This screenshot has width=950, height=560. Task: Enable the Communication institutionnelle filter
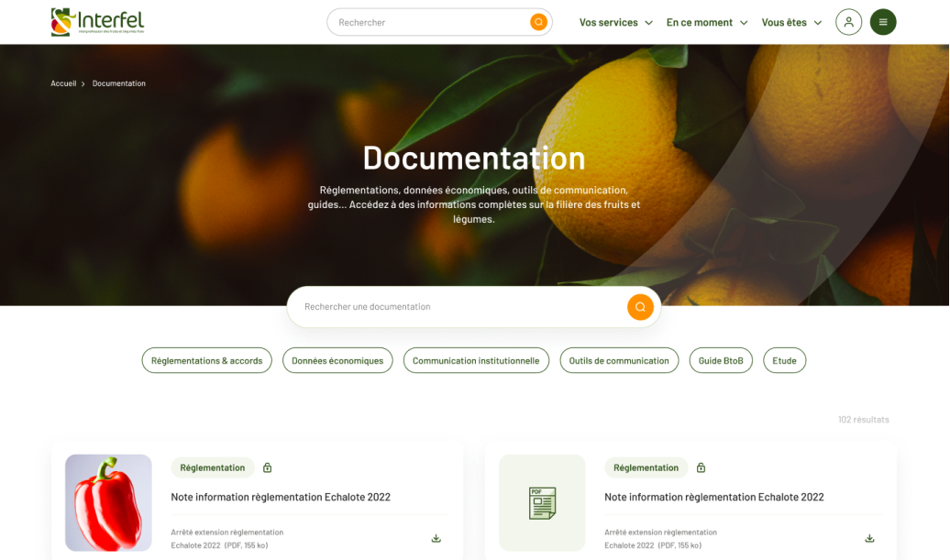pyautogui.click(x=476, y=361)
